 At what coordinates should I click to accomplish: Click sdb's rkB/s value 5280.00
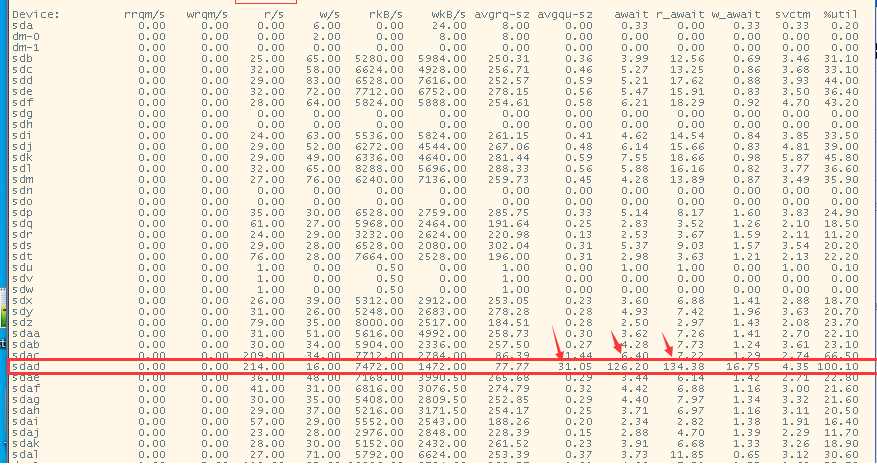click(380, 58)
